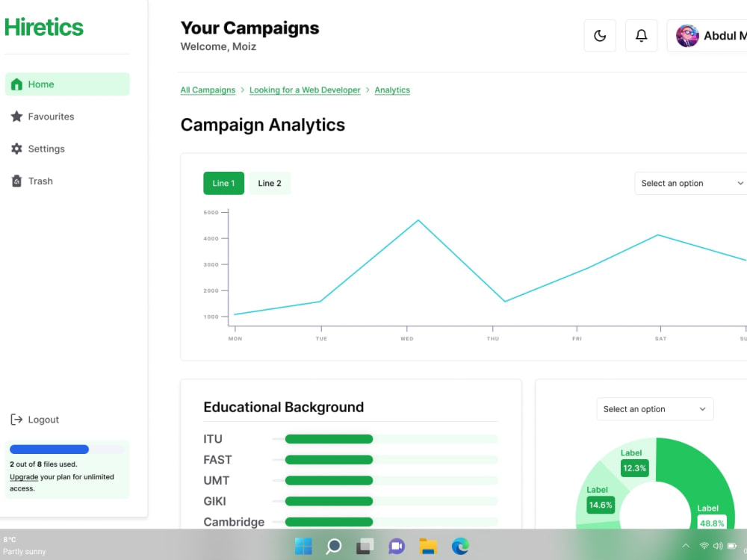Open notifications bell
Viewport: 747px width, 560px height.
[641, 36]
